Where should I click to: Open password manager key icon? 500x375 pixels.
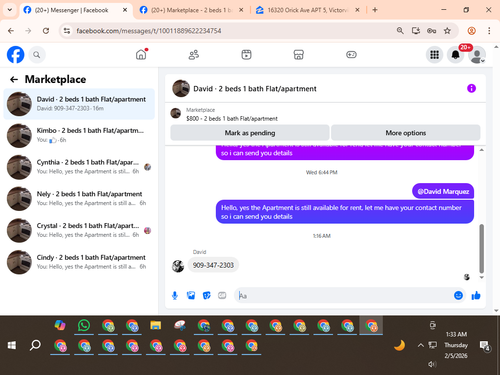click(x=431, y=31)
